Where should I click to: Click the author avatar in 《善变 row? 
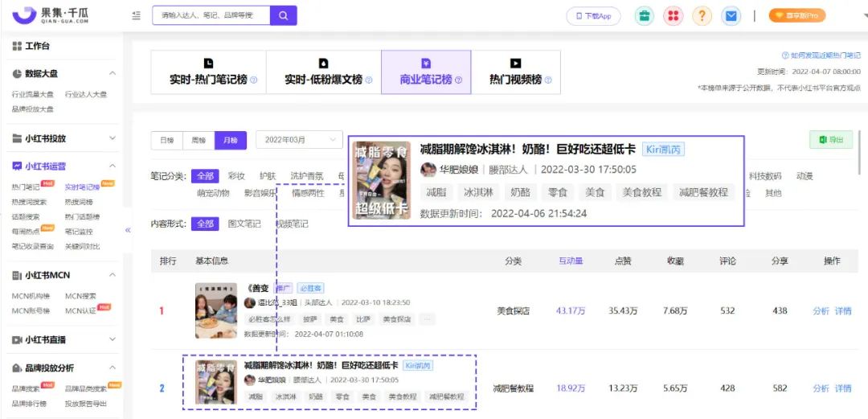250,302
